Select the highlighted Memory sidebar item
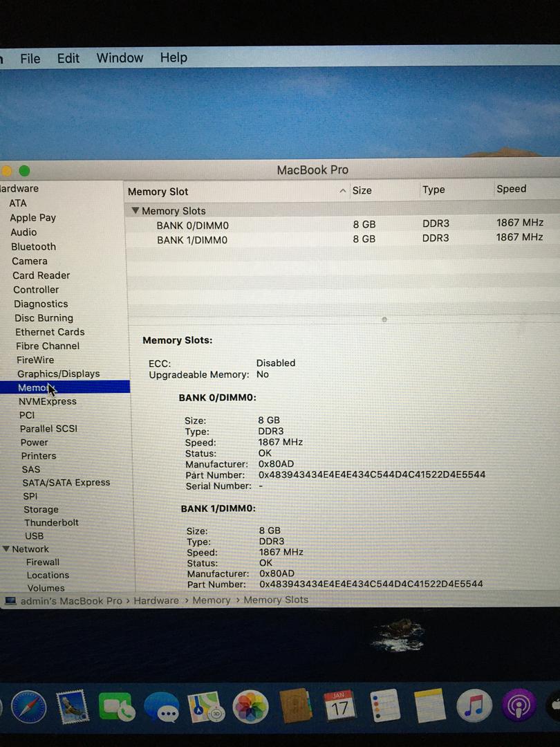560x747 pixels. point(65,387)
